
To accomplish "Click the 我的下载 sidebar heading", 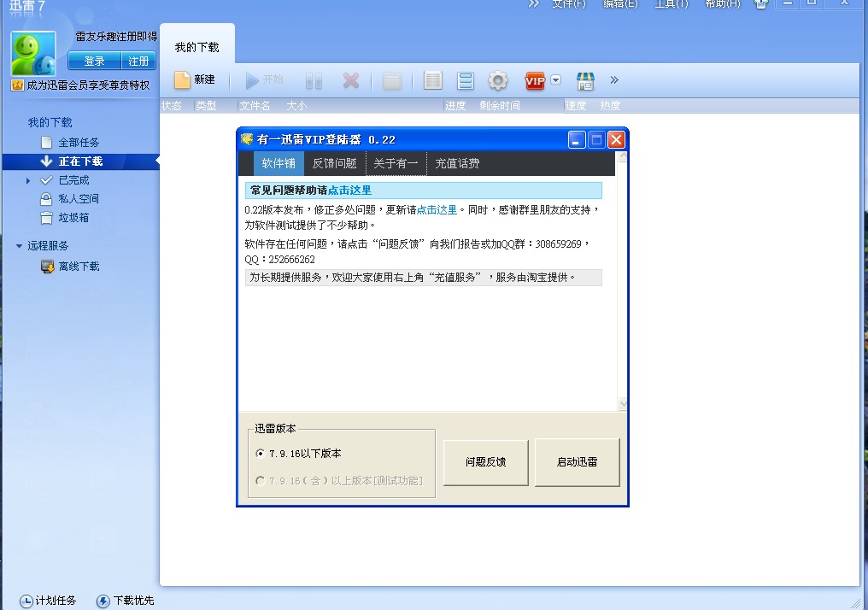I will coord(50,122).
